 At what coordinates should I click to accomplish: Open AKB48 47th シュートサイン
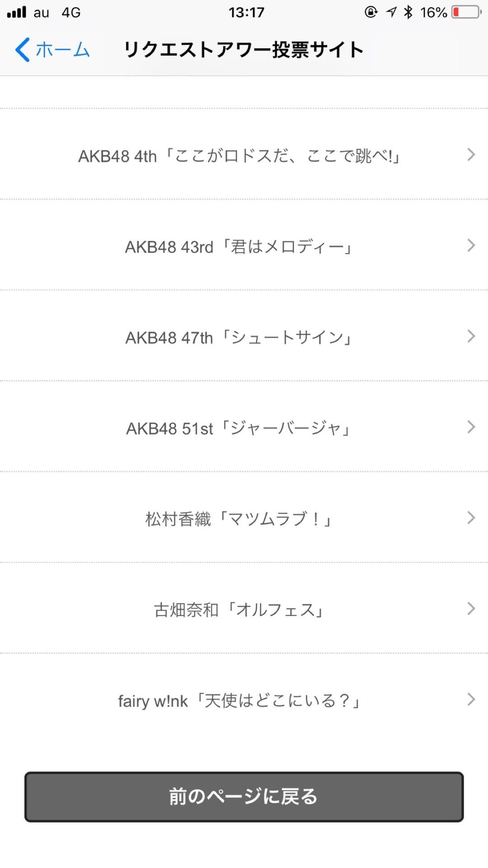tap(239, 338)
